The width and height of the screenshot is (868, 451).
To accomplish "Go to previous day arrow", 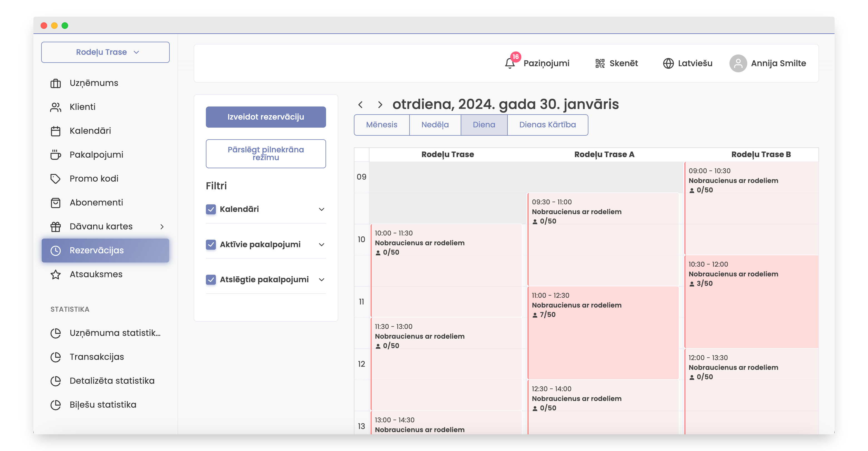I will click(x=361, y=105).
